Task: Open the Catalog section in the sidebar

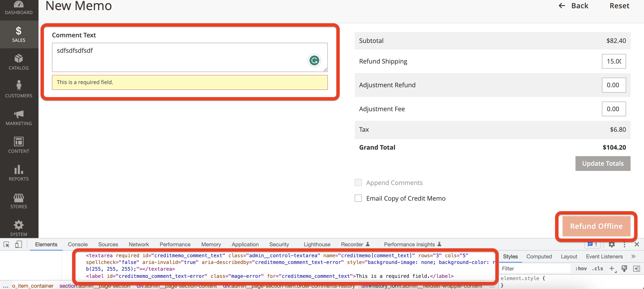Action: (19, 62)
